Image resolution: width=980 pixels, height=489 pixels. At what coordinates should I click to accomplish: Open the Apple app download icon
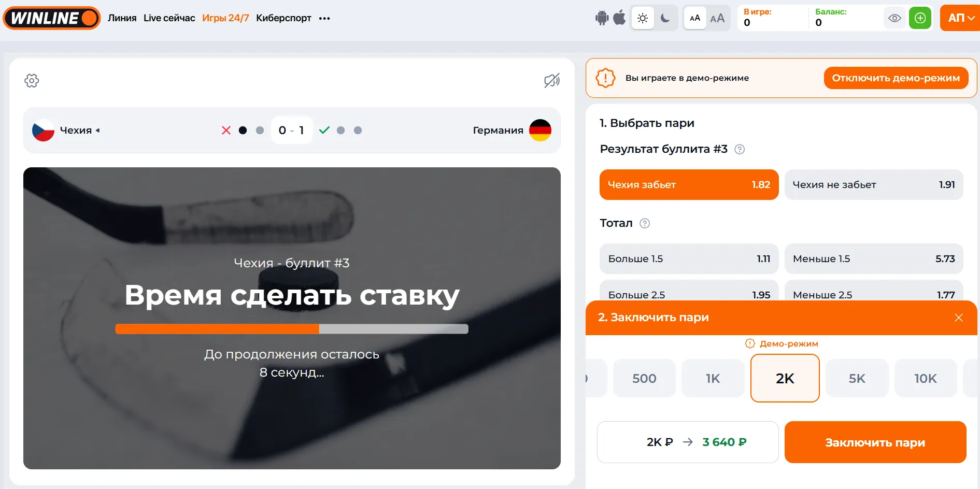coord(619,18)
